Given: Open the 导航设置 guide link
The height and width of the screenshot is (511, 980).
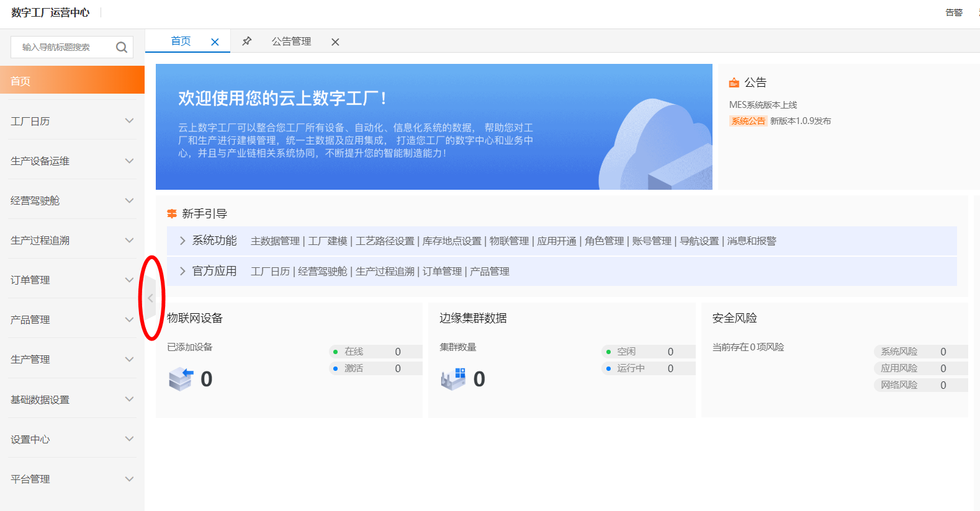Looking at the screenshot, I should [x=699, y=241].
